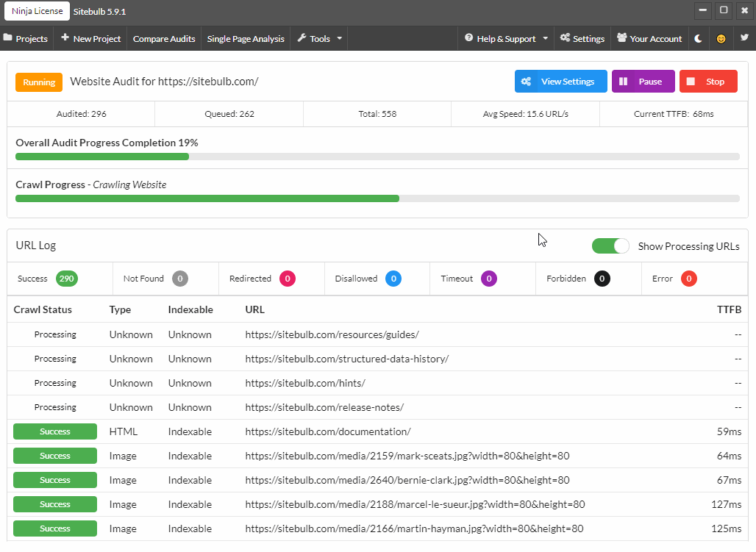Click the Running status badge

(x=39, y=82)
